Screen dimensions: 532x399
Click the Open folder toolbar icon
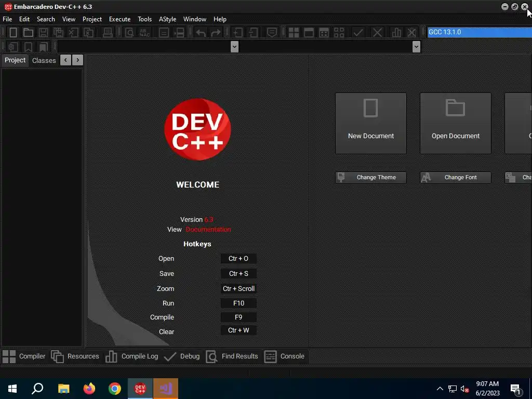click(28, 33)
